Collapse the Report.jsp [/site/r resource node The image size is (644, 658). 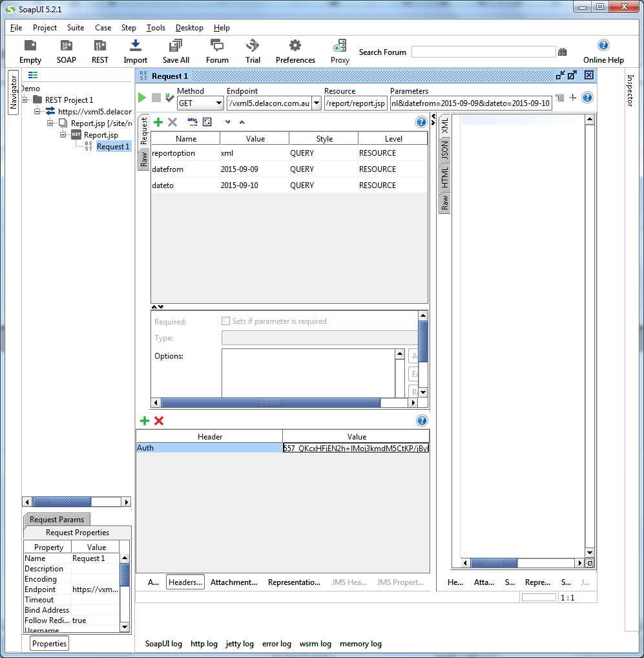[50, 123]
